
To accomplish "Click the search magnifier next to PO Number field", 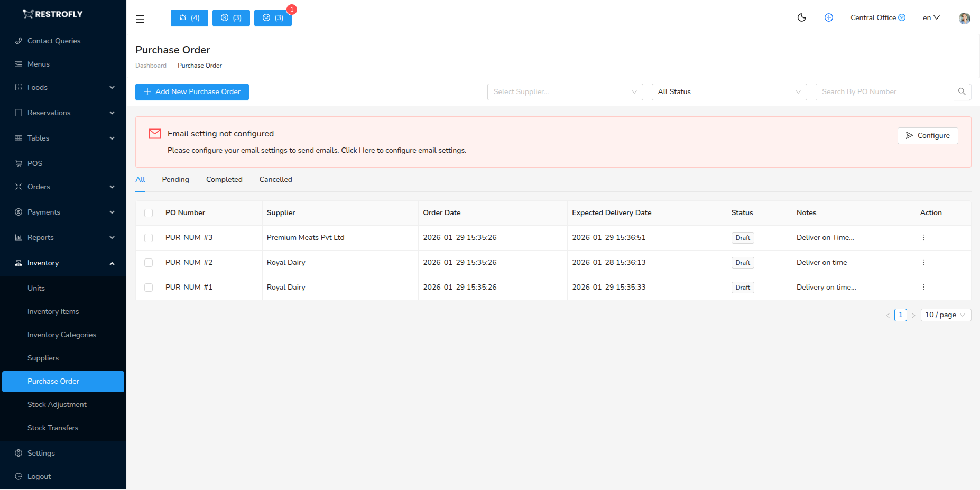I will 962,91.
